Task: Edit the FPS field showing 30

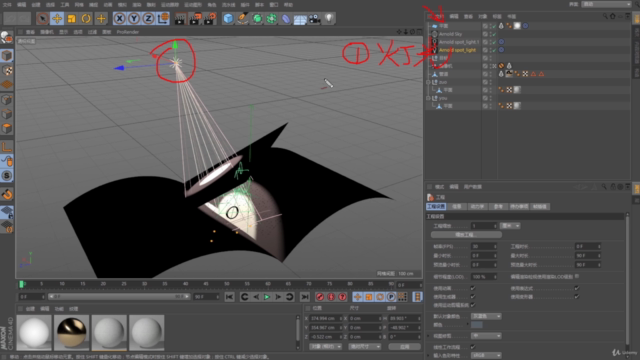Action: point(484,247)
